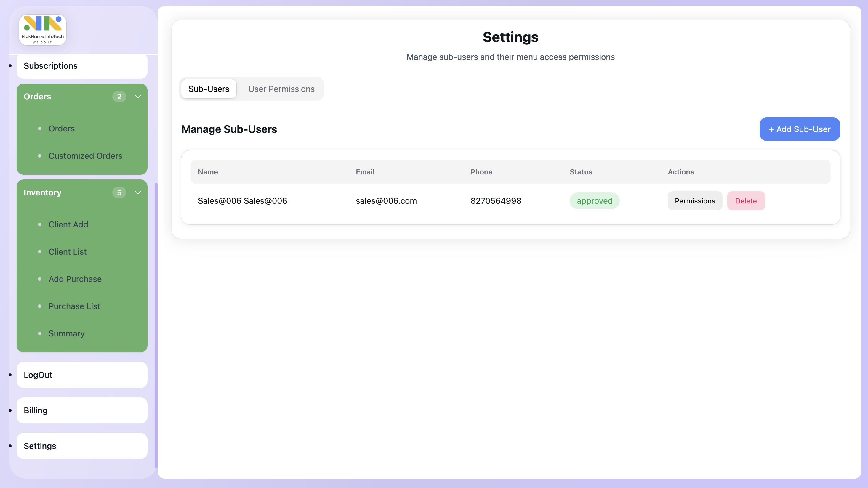Collapse the Orders menu chevron
Viewport: 868px width, 488px height.
coord(138,97)
